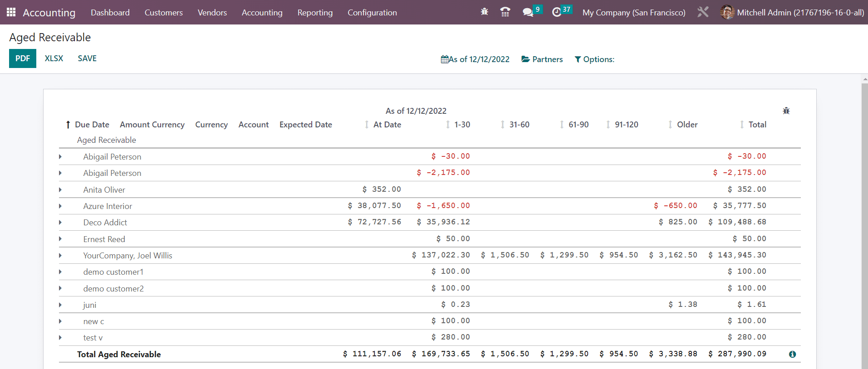Open the conversations chat icon
Image resolution: width=868 pixels, height=369 pixels.
pos(528,12)
